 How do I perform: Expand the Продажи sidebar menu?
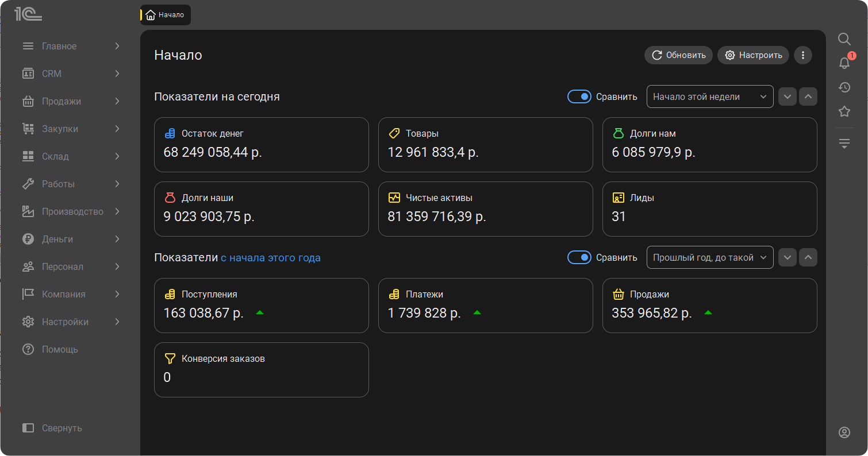[71, 101]
